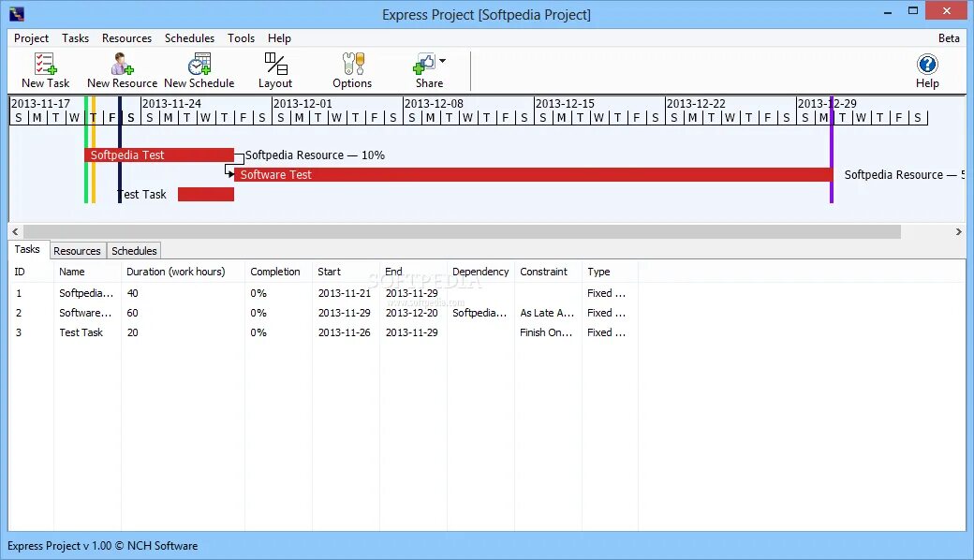
Task: Click the Share thumbs-up icon
Action: coord(424,64)
